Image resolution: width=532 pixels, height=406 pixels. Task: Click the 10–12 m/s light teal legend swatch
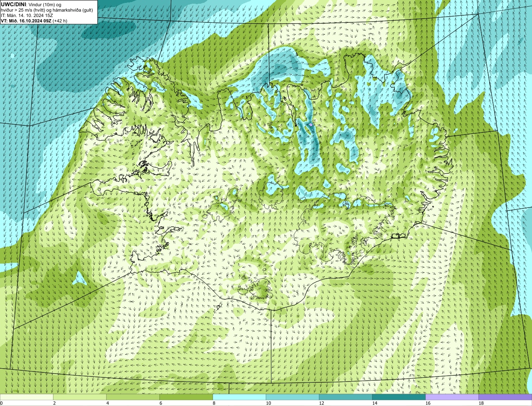click(x=293, y=397)
